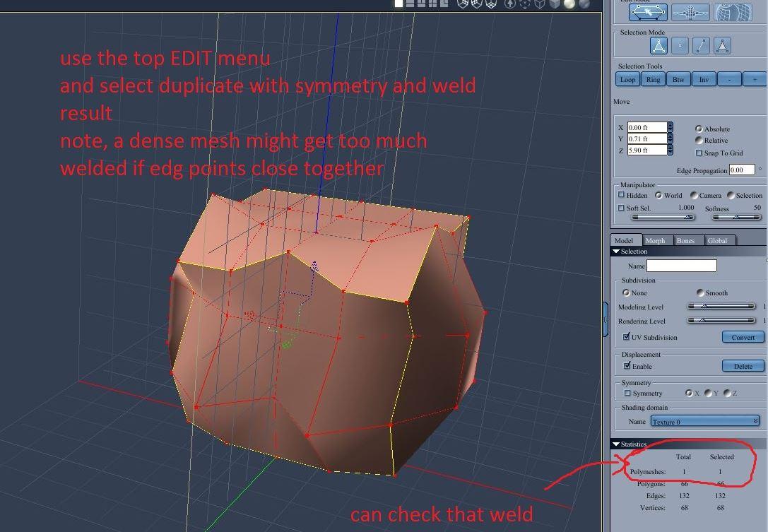Choose the Y symmetry axis
Image resolution: width=768 pixels, height=532 pixels.
tap(708, 393)
